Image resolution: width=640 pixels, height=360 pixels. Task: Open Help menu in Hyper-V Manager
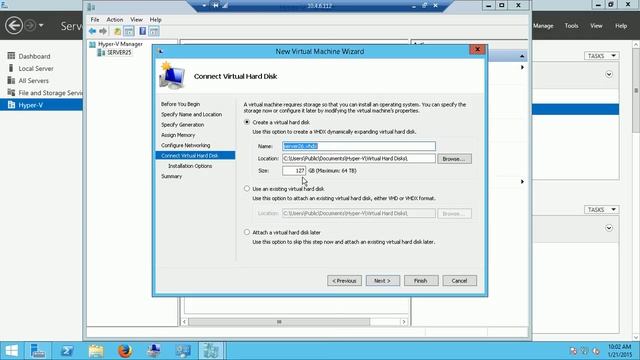[x=156, y=20]
